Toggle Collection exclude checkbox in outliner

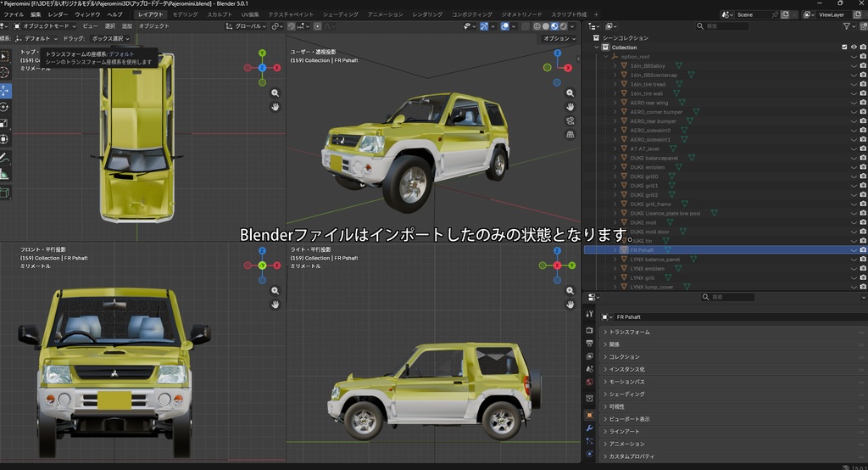[x=844, y=48]
